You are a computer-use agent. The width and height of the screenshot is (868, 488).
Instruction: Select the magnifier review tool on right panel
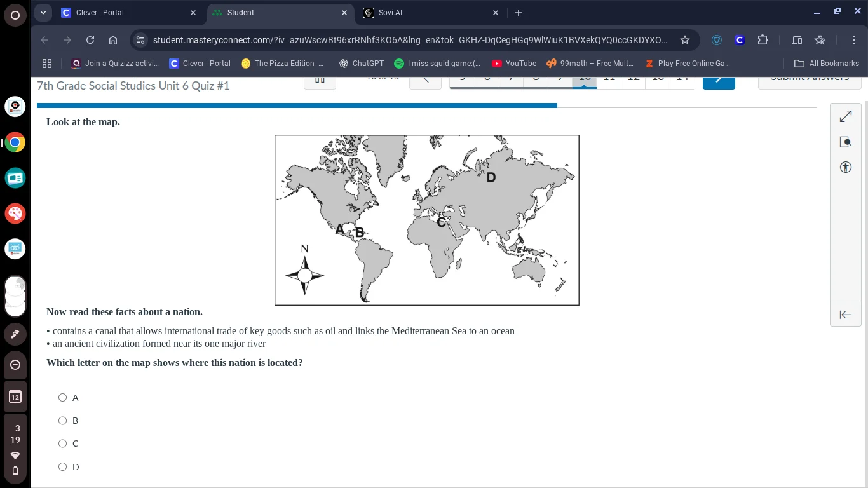tap(845, 142)
